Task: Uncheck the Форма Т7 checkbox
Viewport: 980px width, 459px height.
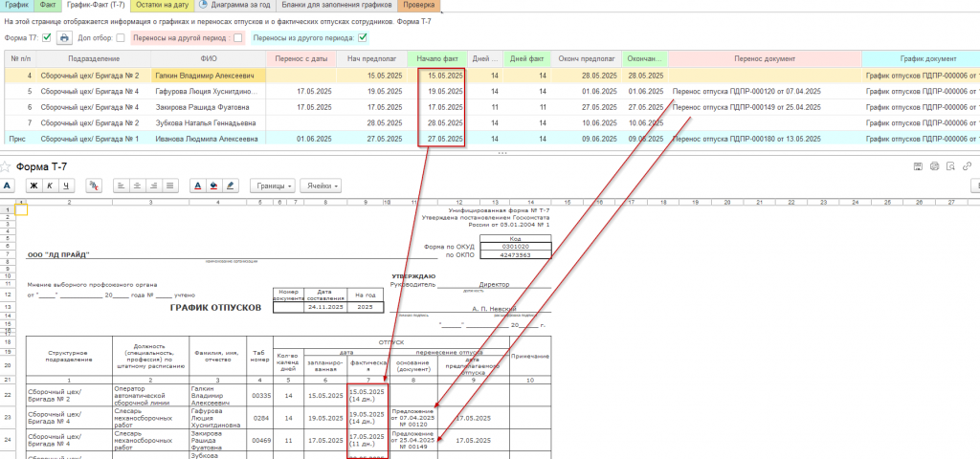Action: point(46,38)
